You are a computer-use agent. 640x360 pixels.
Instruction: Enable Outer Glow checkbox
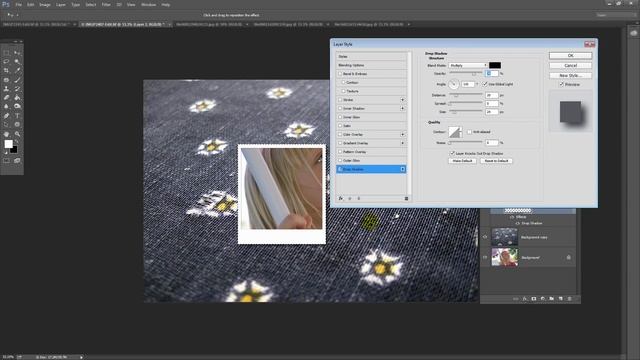click(x=340, y=160)
